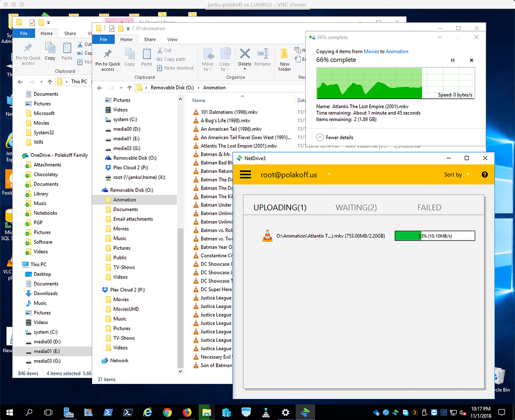The height and width of the screenshot is (420, 515).
Task: Unmute the system volume in the tray
Action: coord(463,412)
